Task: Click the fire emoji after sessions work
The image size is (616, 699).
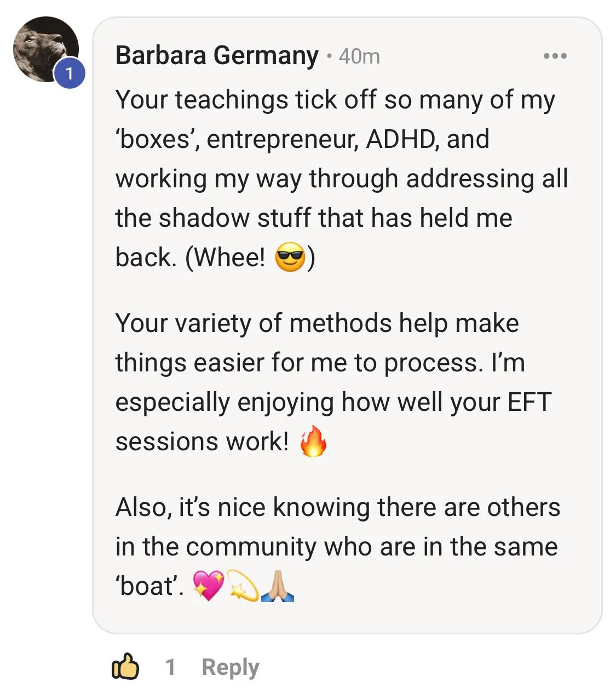Action: (x=314, y=441)
